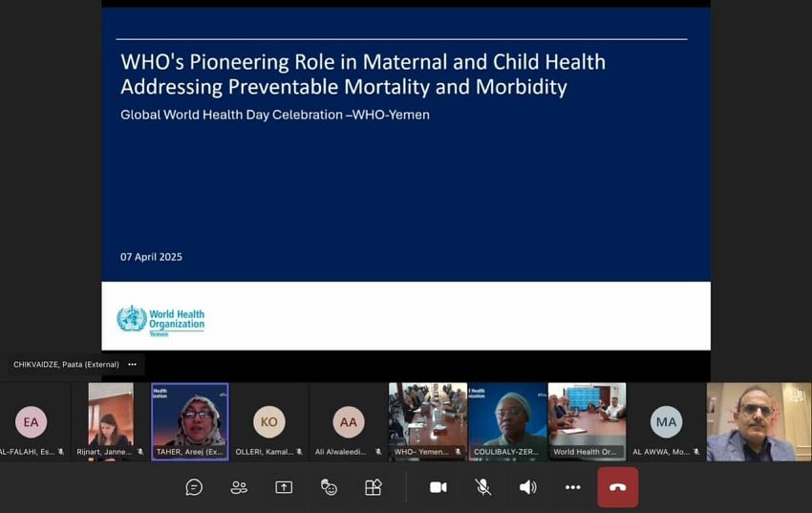Viewport: 812px width, 513px height.
Task: Select the MA avatar for AL AWWA
Action: pos(666,421)
